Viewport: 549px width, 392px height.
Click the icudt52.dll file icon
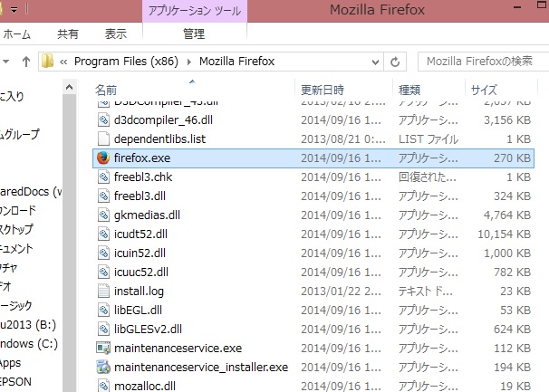click(103, 234)
